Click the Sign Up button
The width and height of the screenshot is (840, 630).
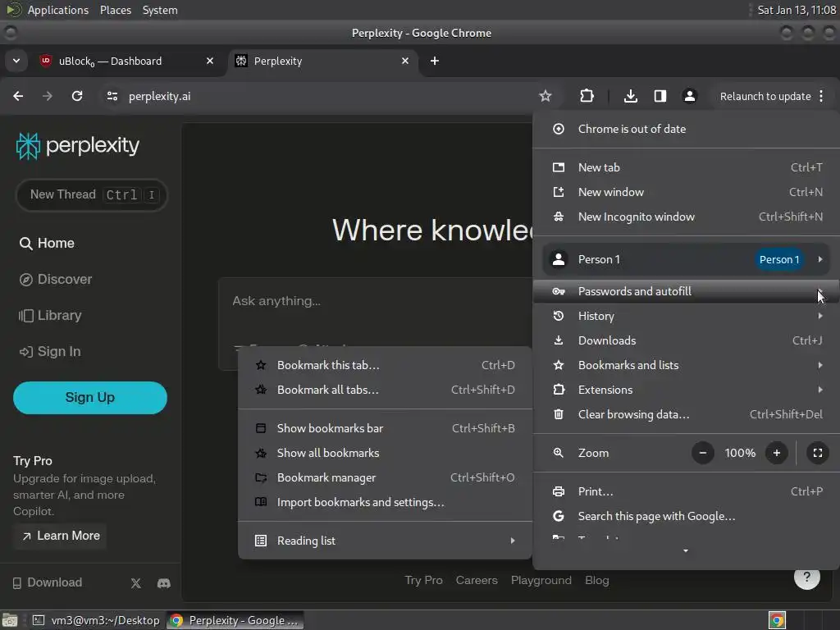pyautogui.click(x=90, y=398)
